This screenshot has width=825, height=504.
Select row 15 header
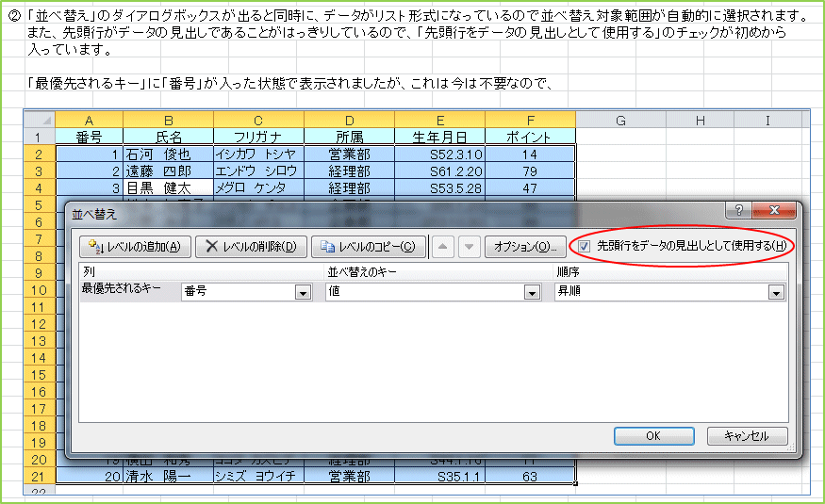pyautogui.click(x=40, y=375)
